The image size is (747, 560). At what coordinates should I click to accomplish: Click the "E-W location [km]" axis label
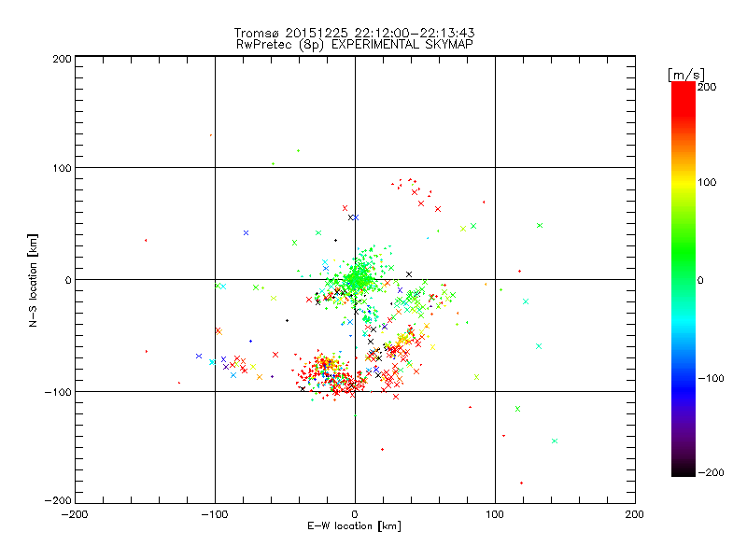pyautogui.click(x=354, y=526)
